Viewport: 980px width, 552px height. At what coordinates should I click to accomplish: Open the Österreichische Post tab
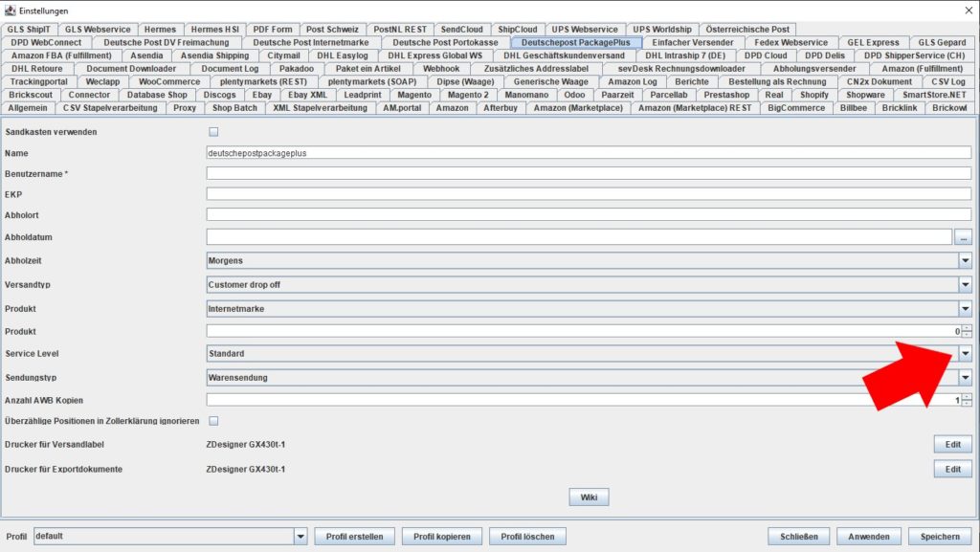click(x=747, y=30)
